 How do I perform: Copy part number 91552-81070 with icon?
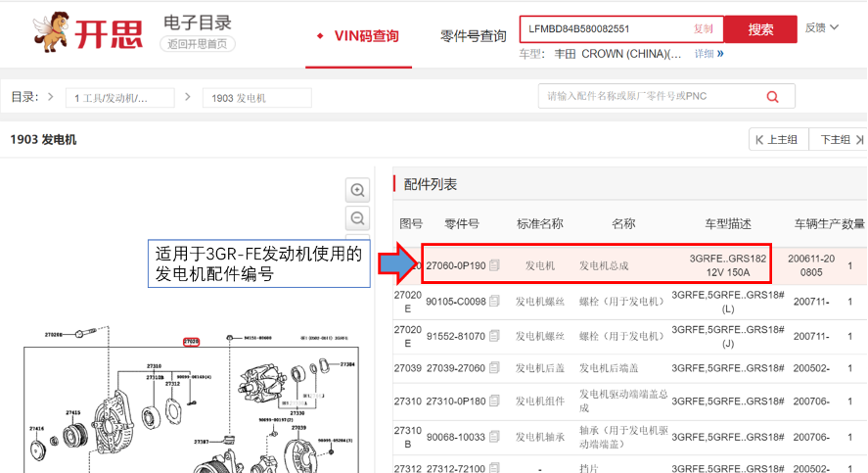494,336
